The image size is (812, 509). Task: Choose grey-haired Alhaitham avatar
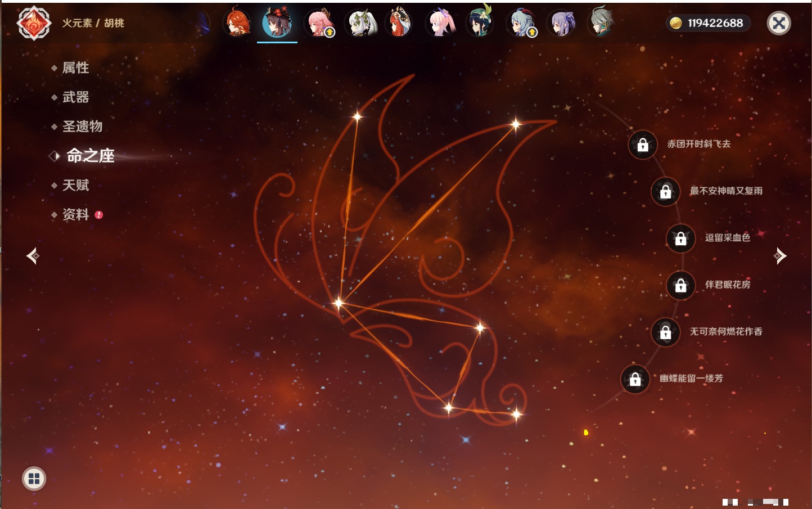click(x=602, y=22)
